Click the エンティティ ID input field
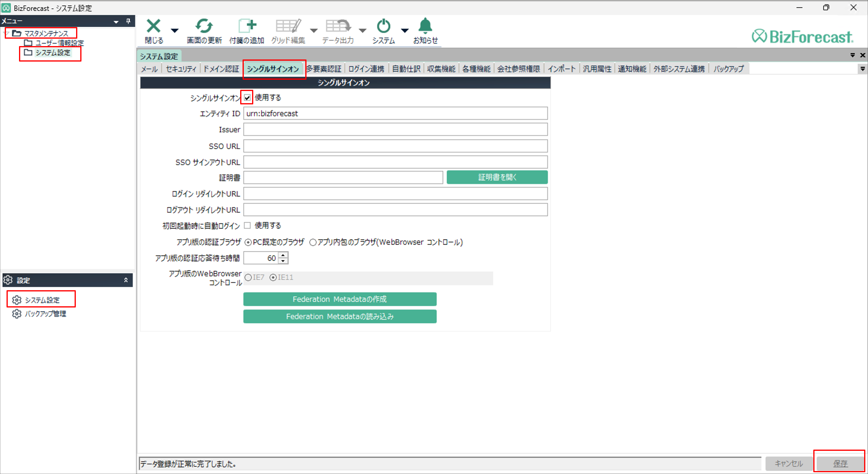This screenshot has width=868, height=474. (396, 113)
